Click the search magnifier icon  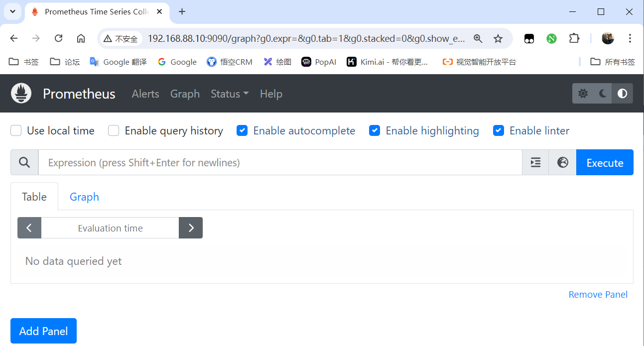tap(24, 162)
